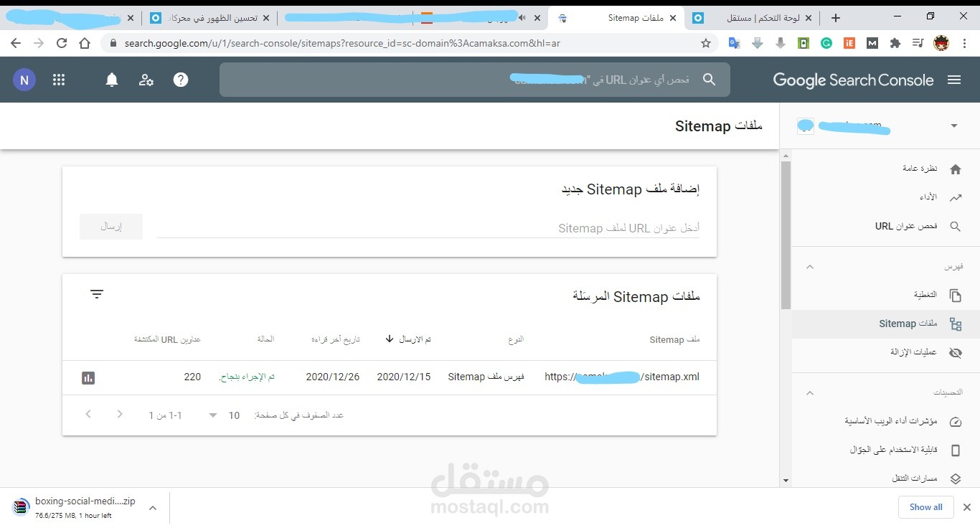Click the فهرس ملف Sitemap type cell
Viewport: 980px width, 528px height.
click(x=486, y=377)
